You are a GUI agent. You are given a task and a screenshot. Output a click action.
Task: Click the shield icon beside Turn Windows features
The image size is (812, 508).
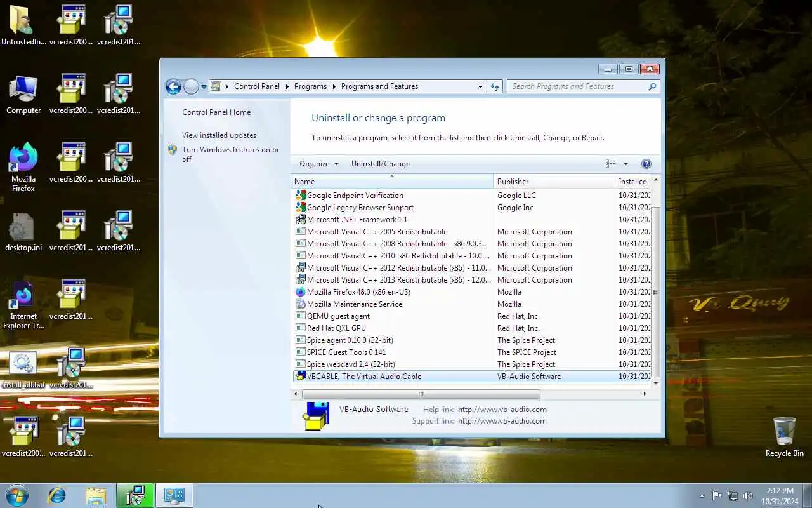(173, 150)
